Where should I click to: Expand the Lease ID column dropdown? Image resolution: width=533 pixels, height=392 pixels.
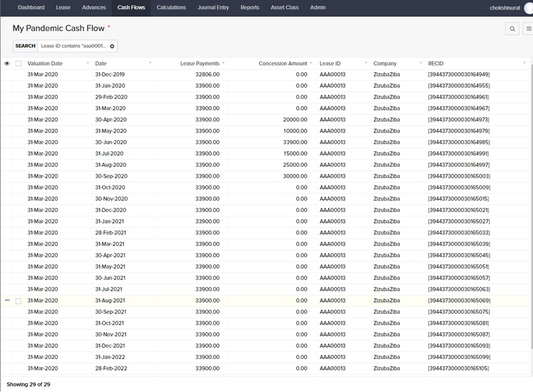[366, 63]
